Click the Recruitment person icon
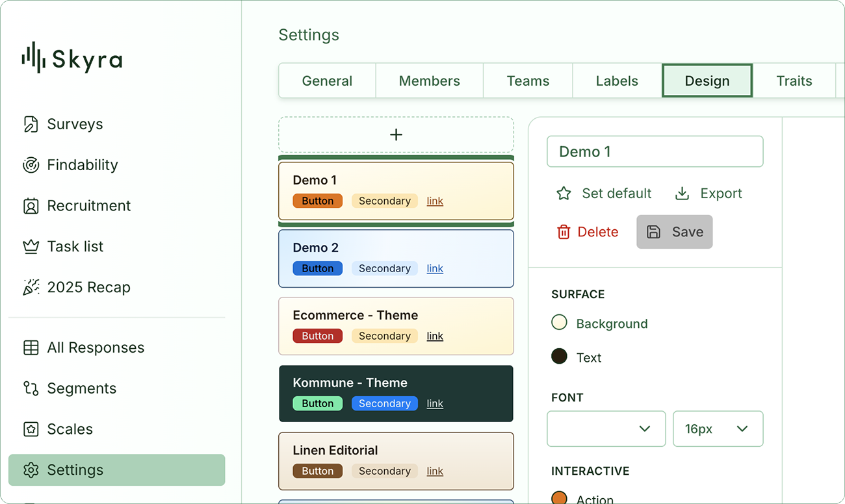The image size is (845, 504). (31, 206)
